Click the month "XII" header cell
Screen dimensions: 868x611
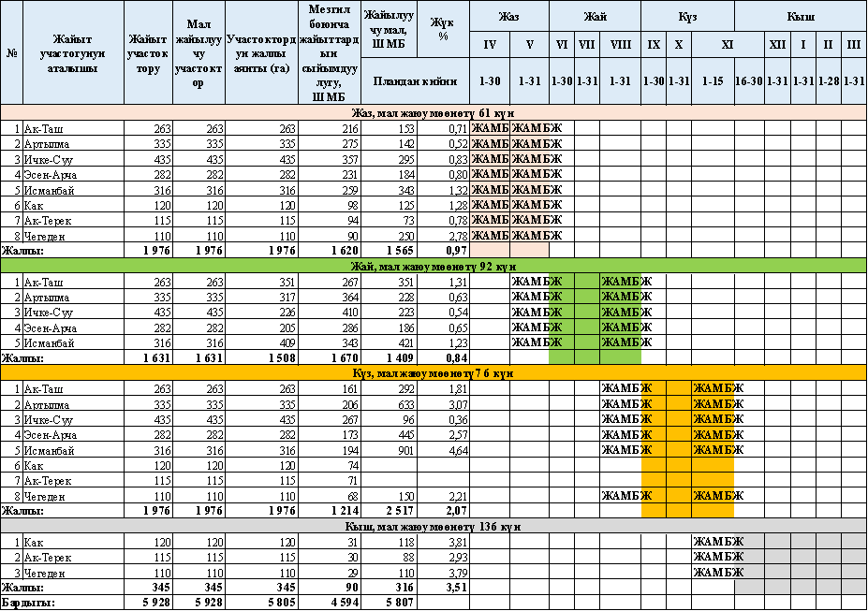pos(777,45)
